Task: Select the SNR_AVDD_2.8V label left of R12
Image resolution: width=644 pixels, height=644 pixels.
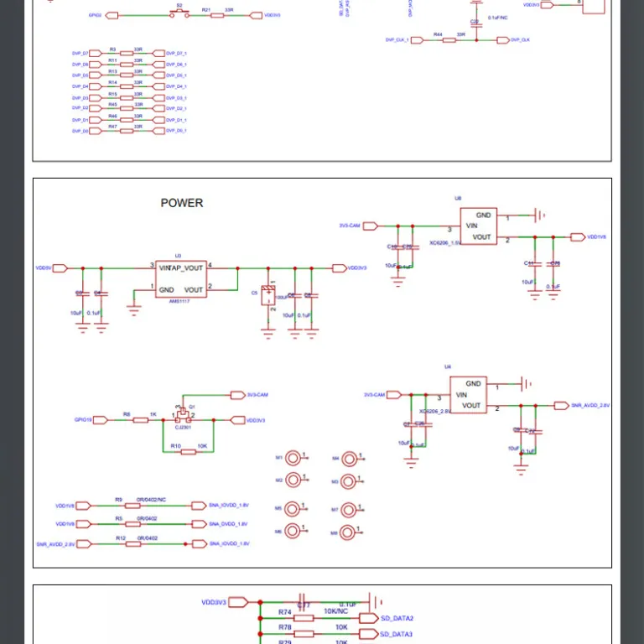Action: pos(55,544)
